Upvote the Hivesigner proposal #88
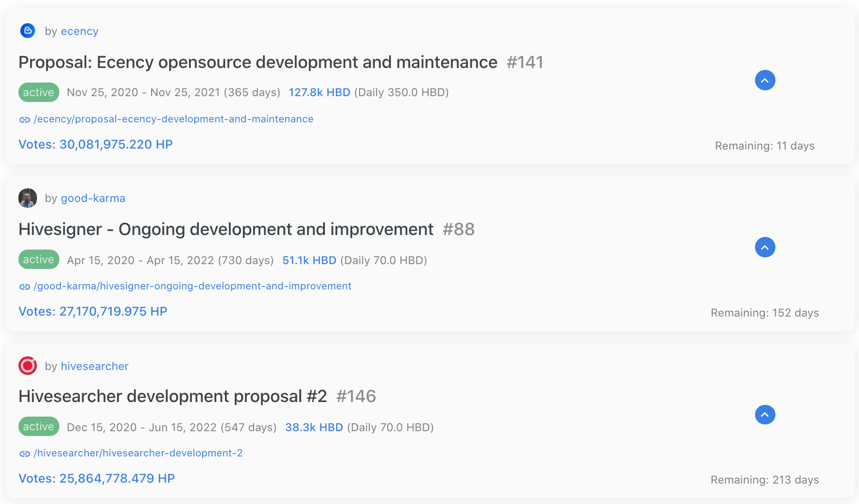859x504 pixels. coord(765,247)
